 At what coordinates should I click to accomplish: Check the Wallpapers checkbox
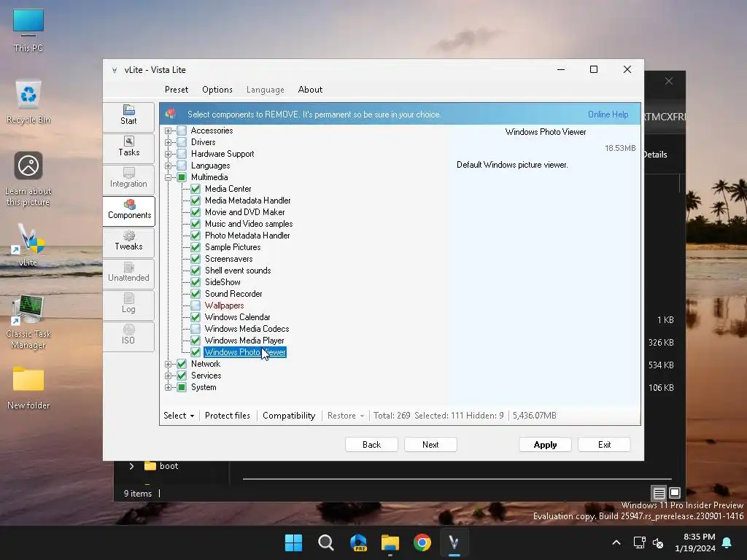(196, 306)
